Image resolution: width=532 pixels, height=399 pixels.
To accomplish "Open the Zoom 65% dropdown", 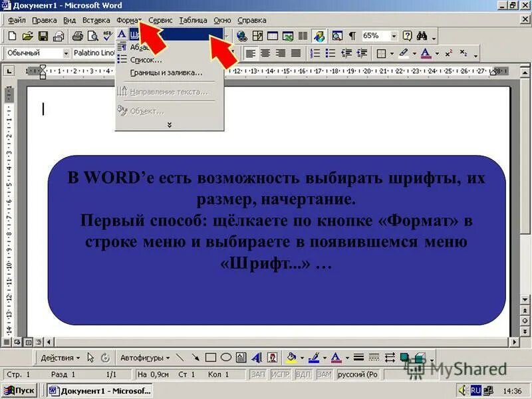I will point(394,36).
